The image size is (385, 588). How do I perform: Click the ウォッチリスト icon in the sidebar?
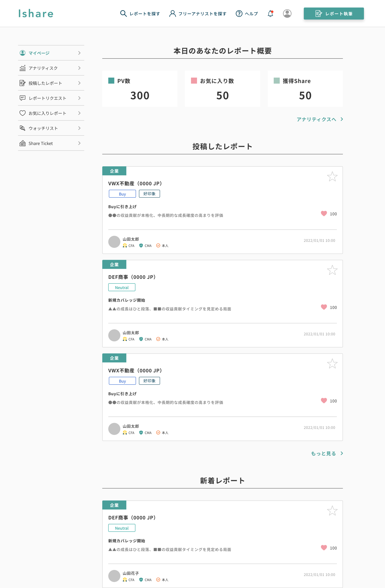22,128
